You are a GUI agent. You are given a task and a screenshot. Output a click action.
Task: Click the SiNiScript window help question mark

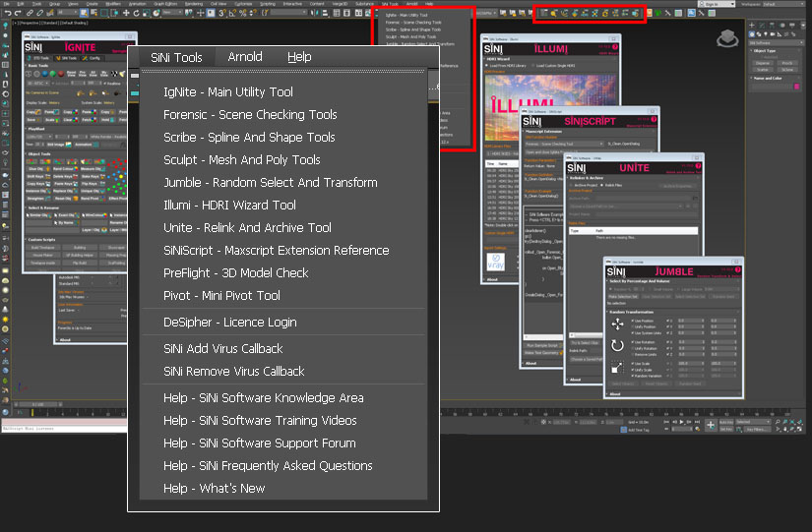[x=654, y=120]
